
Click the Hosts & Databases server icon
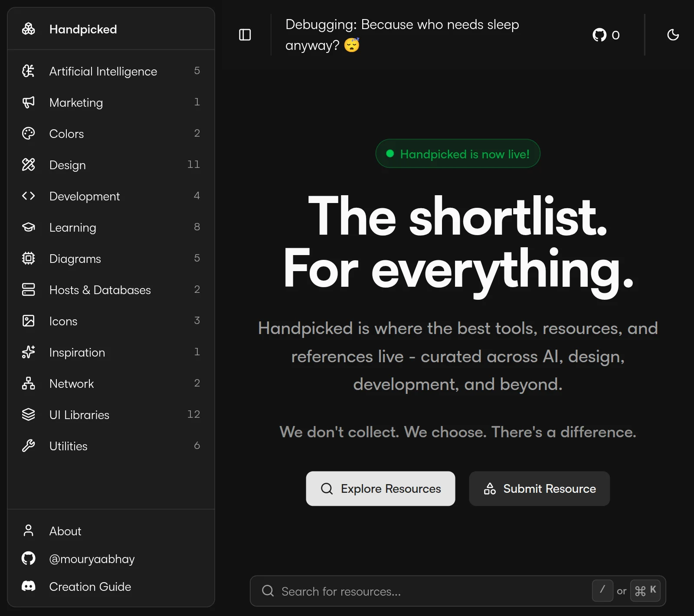[29, 289]
